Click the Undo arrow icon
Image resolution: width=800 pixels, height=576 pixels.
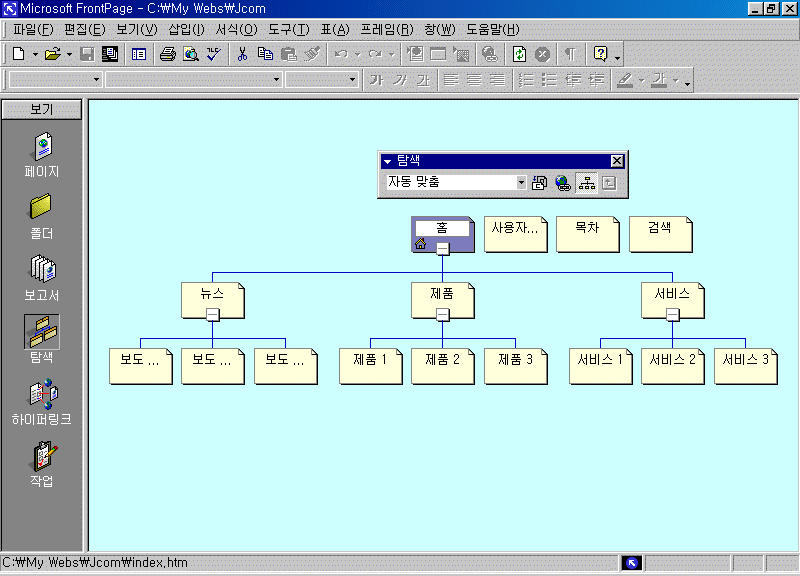point(341,54)
